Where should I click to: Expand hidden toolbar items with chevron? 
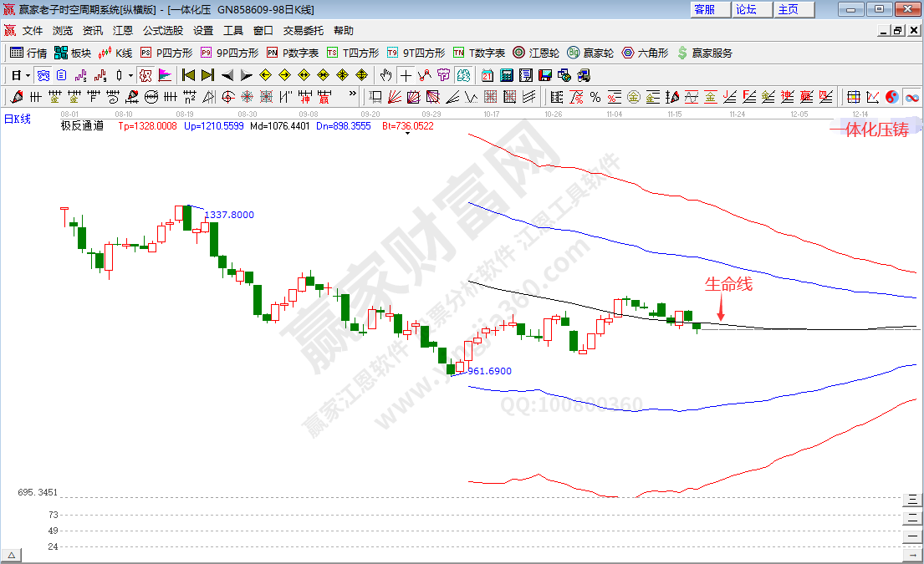tap(353, 94)
